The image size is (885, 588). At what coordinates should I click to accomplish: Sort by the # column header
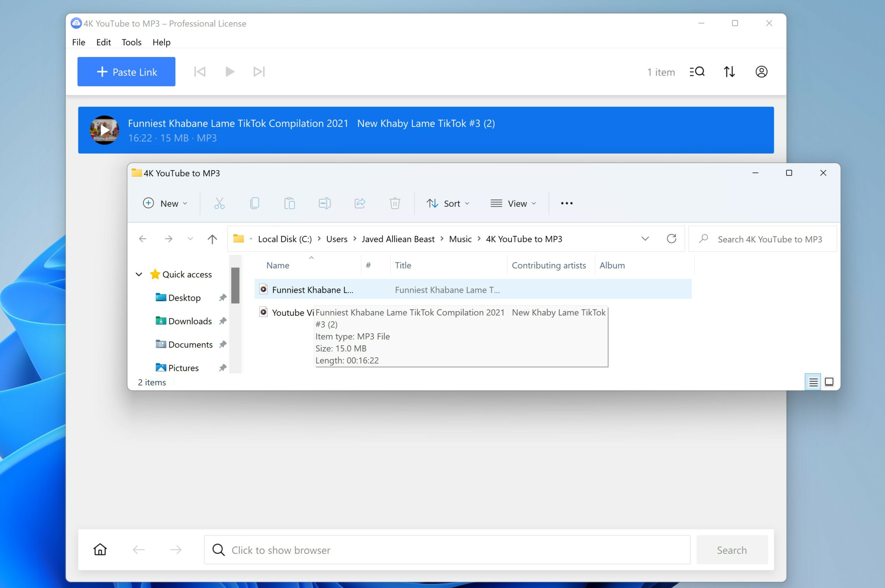click(x=368, y=265)
